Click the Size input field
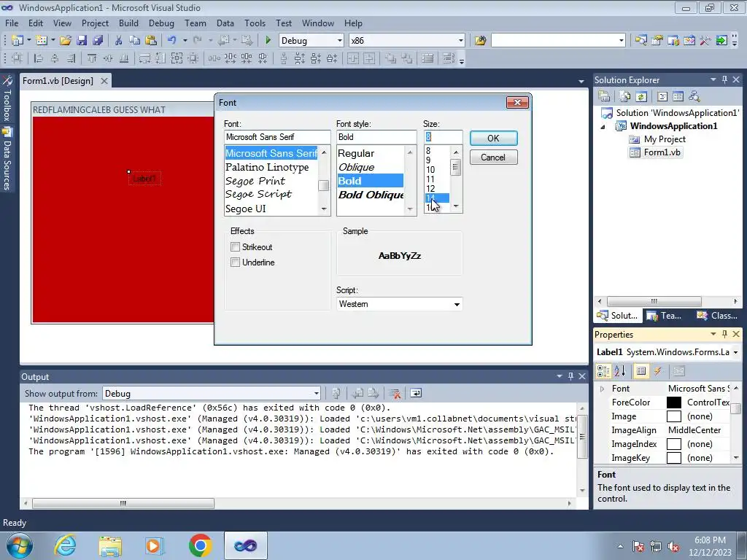Screen dimensions: 747x560 pyautogui.click(x=443, y=137)
